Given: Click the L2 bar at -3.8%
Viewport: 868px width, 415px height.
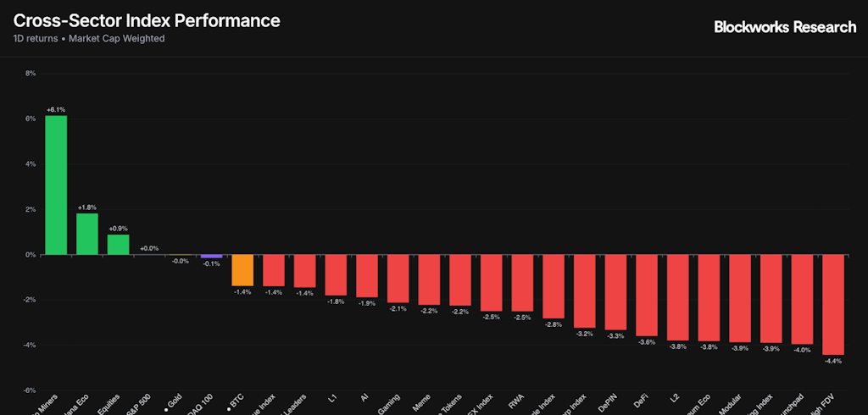Looking at the screenshot, I should coord(677,297).
